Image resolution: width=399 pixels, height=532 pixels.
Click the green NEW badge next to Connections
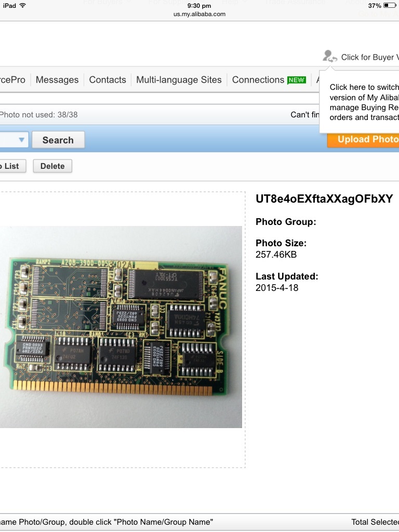click(297, 80)
